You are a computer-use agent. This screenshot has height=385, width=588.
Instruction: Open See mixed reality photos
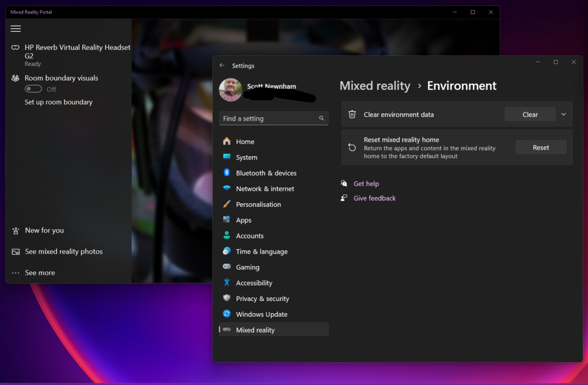62,251
